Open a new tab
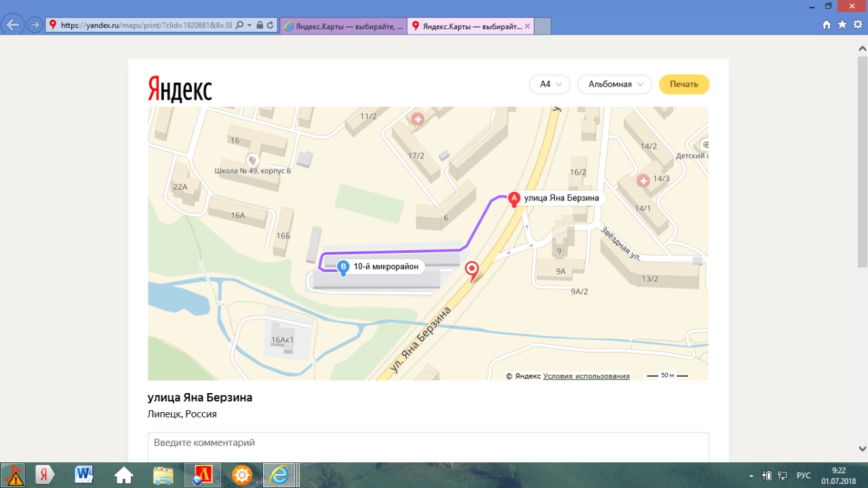Viewport: 868px width, 488px height. pyautogui.click(x=542, y=26)
